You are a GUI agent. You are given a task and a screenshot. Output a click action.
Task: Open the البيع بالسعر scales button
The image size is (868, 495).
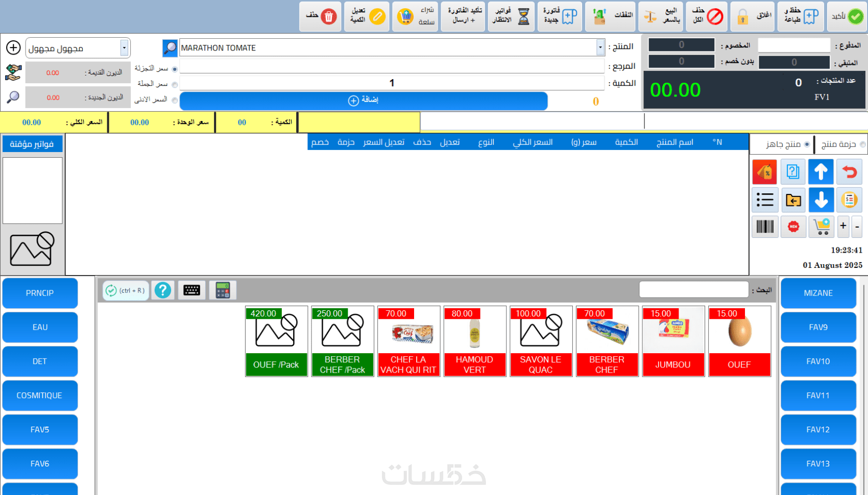click(x=661, y=16)
